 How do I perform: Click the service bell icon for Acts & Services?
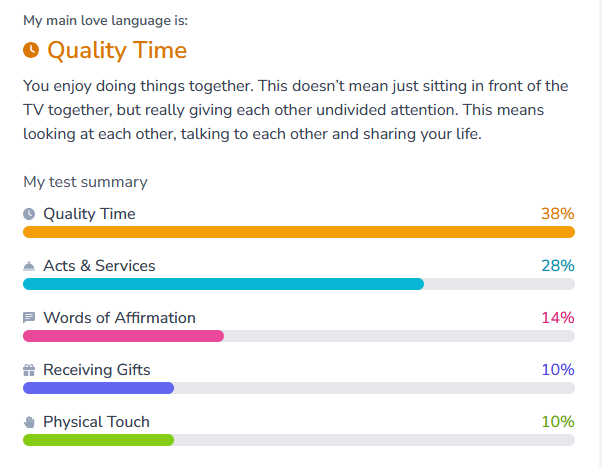(x=29, y=266)
